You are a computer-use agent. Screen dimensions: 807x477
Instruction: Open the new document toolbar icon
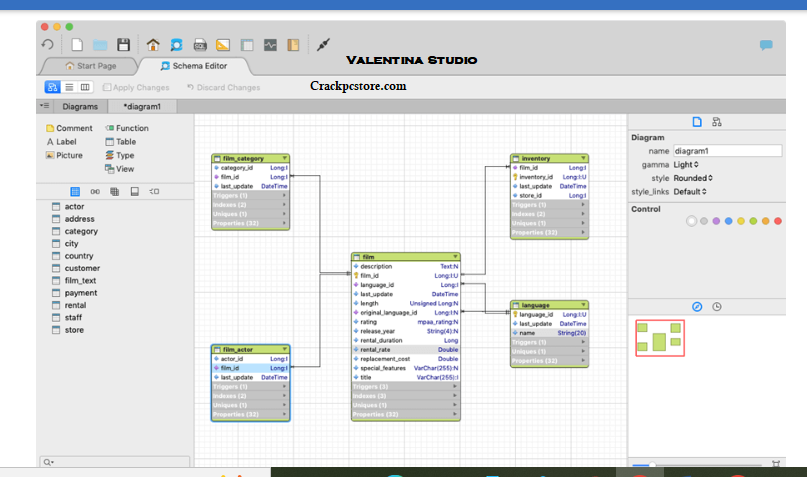(x=77, y=45)
